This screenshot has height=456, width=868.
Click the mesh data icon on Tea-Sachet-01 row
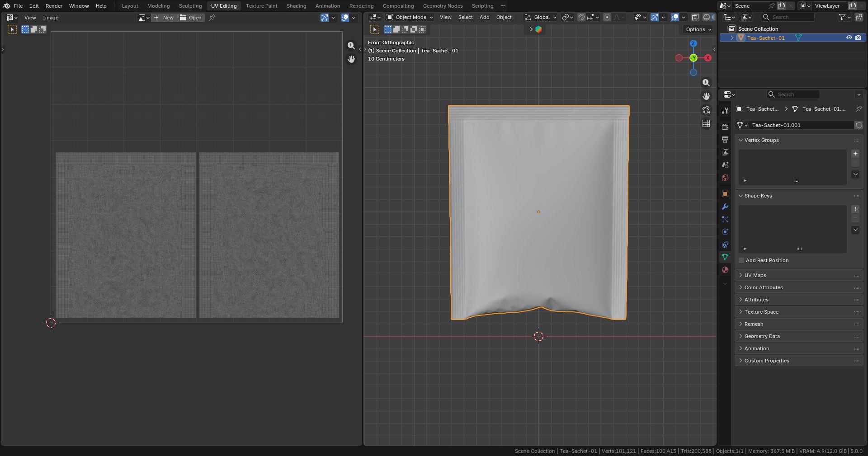coord(798,38)
